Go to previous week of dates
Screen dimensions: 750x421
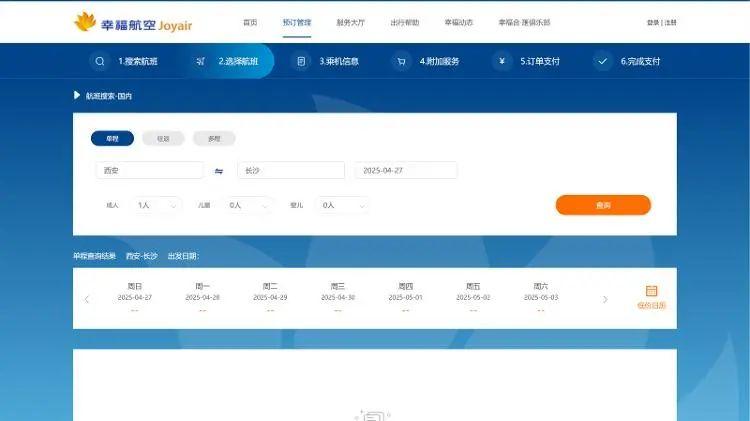(87, 299)
